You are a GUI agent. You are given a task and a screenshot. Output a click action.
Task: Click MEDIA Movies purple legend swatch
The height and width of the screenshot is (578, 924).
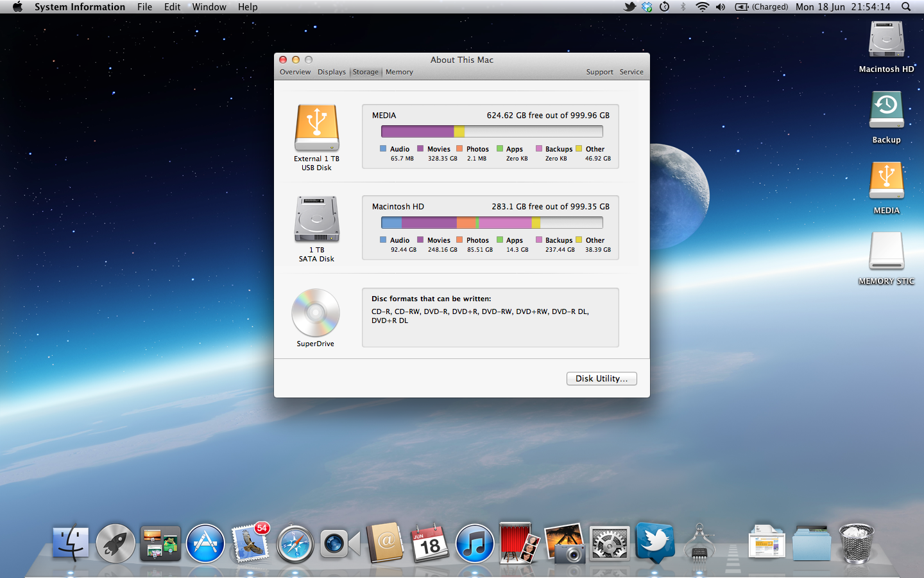tap(420, 148)
